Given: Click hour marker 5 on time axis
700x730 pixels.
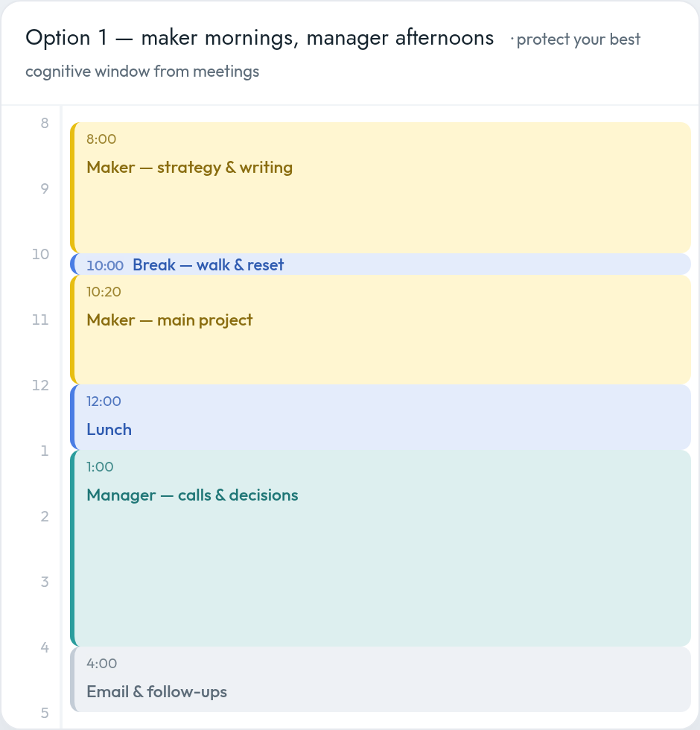Looking at the screenshot, I should point(45,714).
